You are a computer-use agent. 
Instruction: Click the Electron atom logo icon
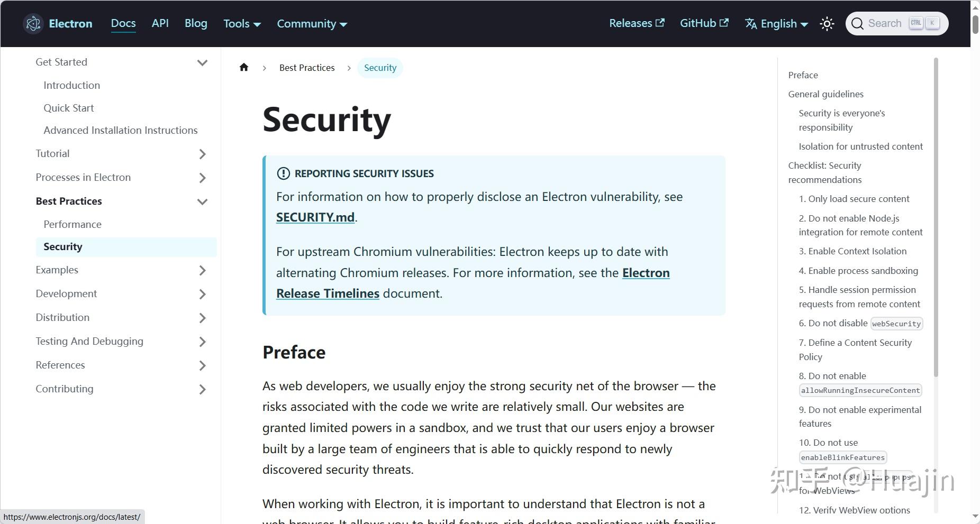click(x=33, y=24)
